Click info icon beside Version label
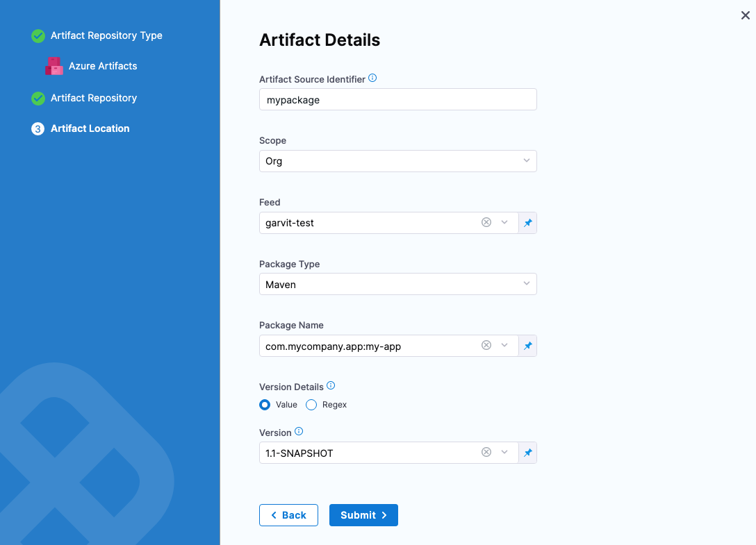 point(299,432)
